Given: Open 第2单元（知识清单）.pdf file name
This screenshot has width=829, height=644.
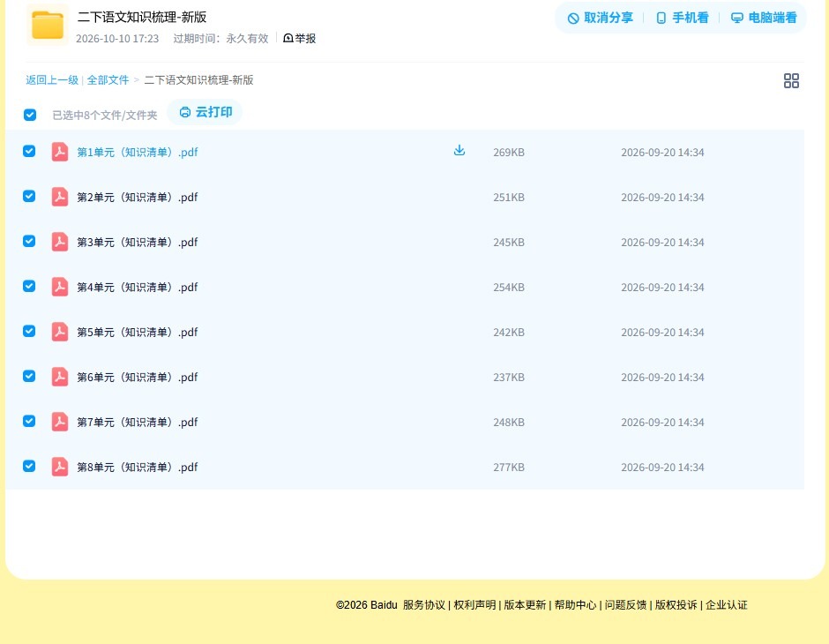Looking at the screenshot, I should (x=138, y=198).
